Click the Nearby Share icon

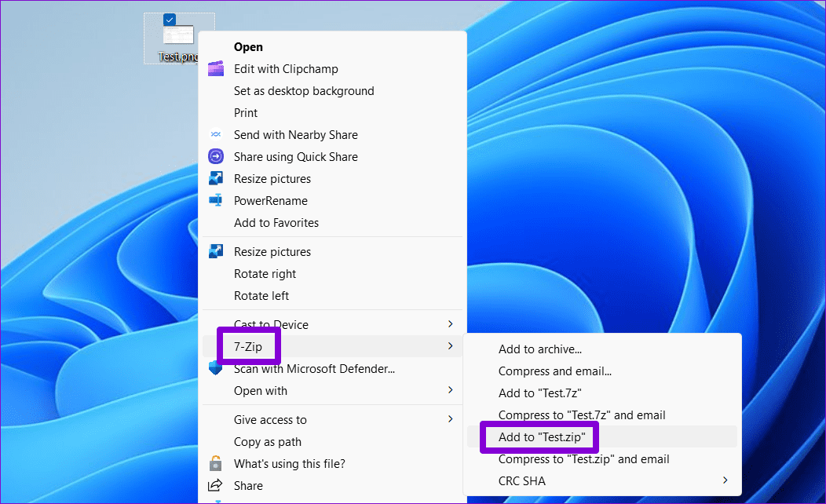[x=216, y=134]
